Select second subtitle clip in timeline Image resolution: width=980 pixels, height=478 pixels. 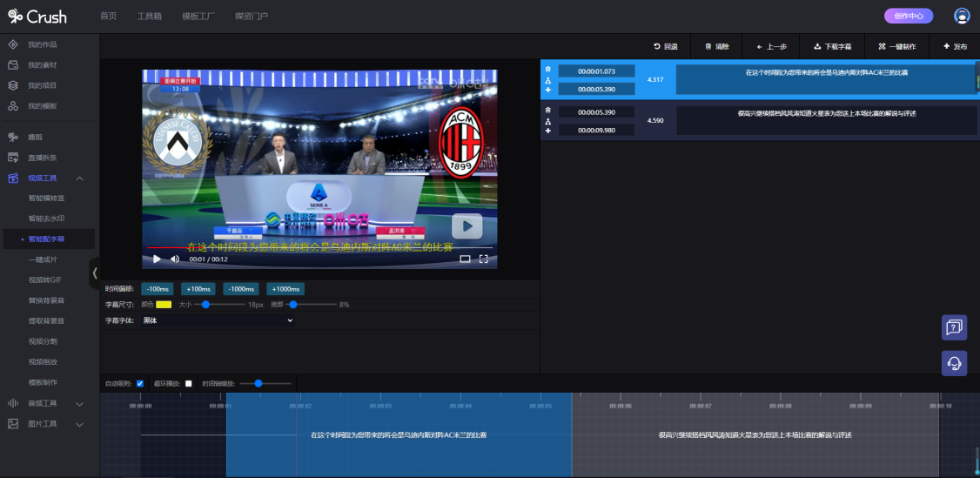coord(755,434)
